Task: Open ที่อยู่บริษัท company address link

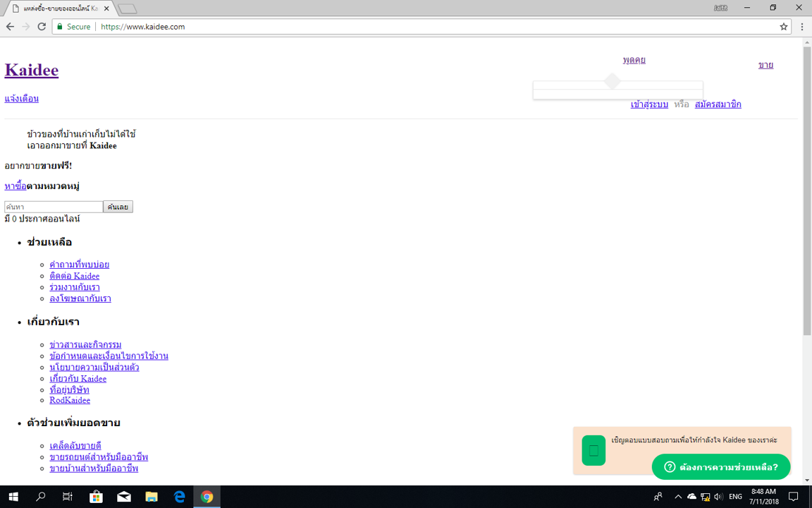Action: pyautogui.click(x=69, y=389)
